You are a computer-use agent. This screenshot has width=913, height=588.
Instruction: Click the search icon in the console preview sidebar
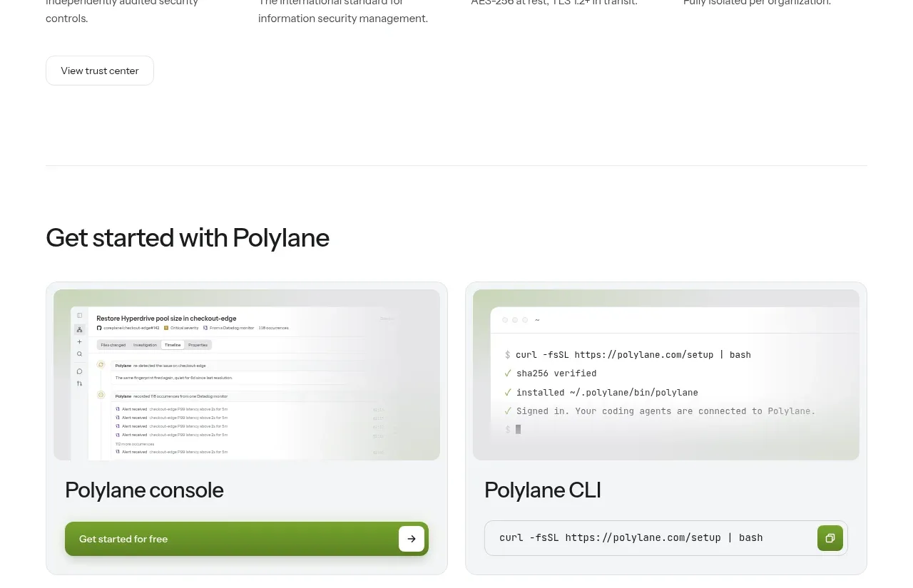point(79,354)
